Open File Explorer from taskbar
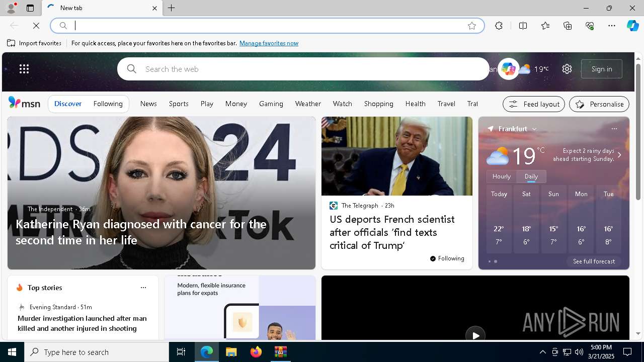 (x=231, y=352)
